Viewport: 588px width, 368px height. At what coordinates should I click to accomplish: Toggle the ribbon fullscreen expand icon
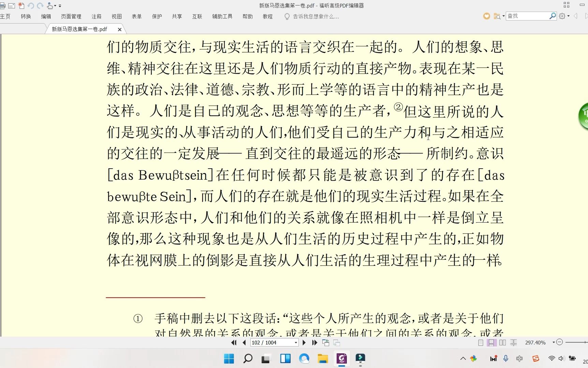click(567, 5)
